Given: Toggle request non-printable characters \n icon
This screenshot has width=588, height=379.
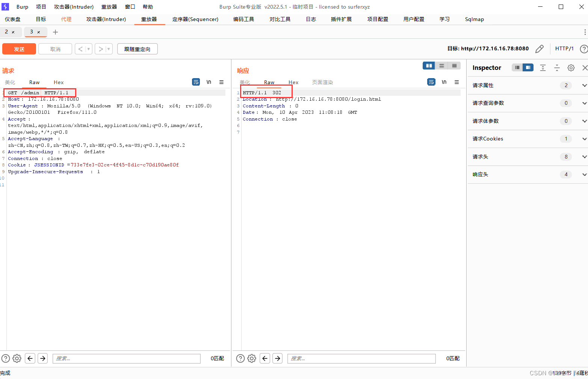Looking at the screenshot, I should (209, 82).
